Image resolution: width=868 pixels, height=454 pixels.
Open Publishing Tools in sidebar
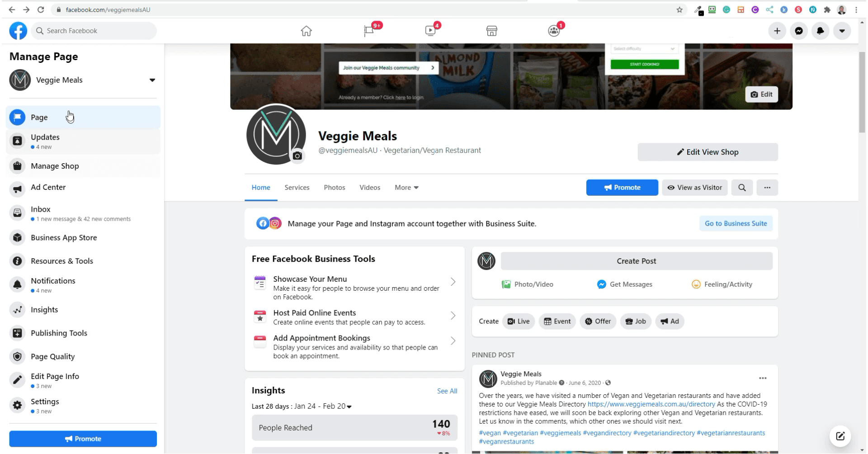tap(59, 333)
